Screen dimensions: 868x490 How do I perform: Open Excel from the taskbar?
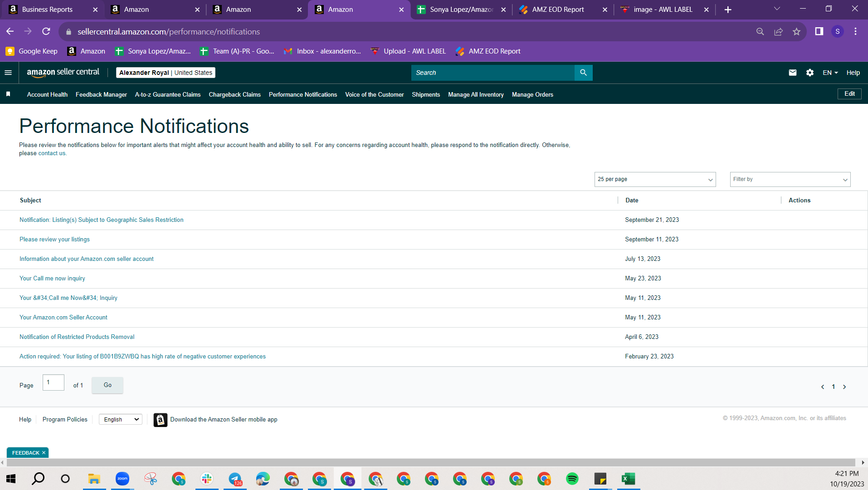coord(628,479)
